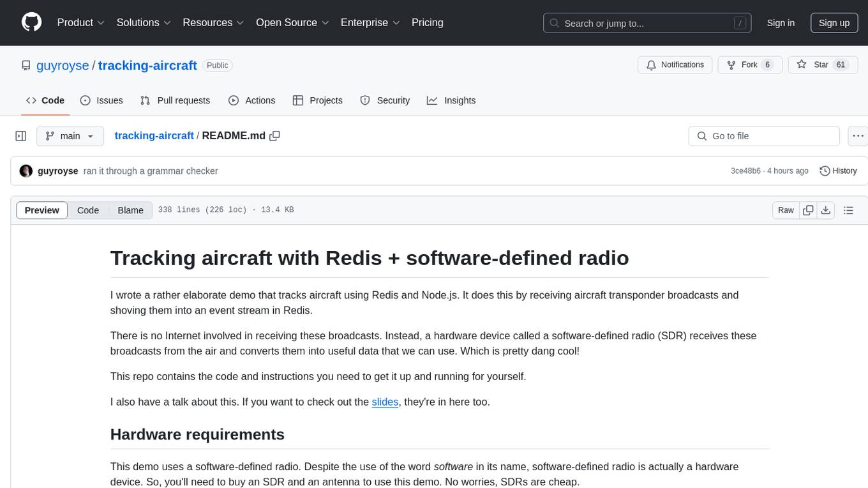Switch to the Code tab
The image size is (868, 488).
point(45,100)
